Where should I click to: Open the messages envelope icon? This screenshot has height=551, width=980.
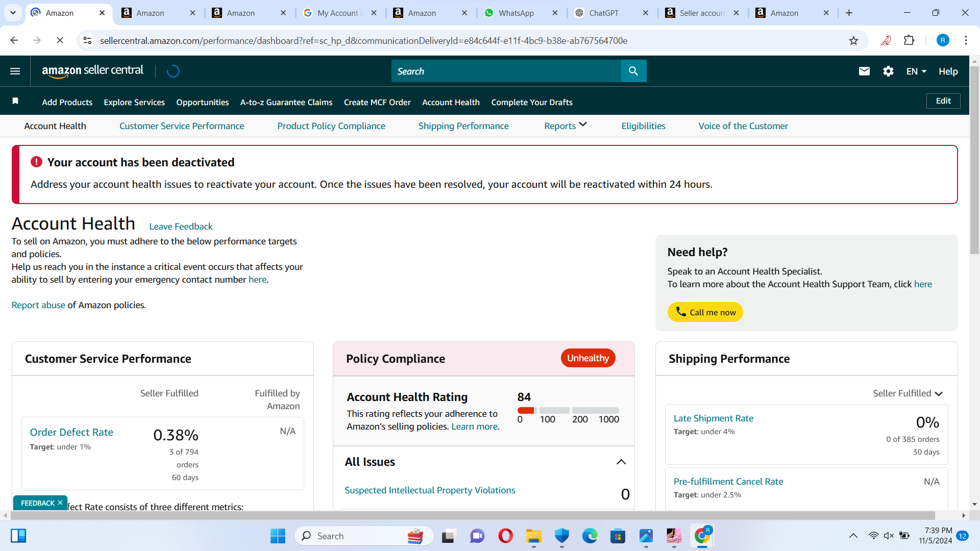[864, 71]
